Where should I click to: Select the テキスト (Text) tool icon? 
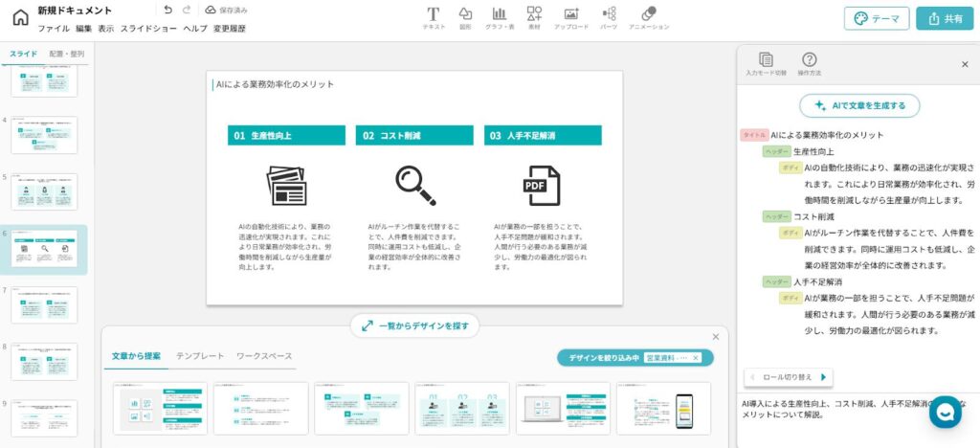[434, 14]
